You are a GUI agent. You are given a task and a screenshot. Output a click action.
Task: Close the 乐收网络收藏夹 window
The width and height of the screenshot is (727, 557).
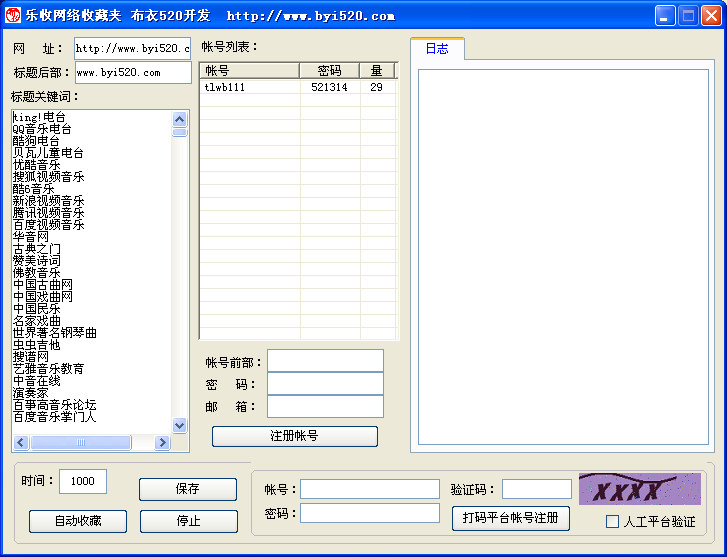point(711,16)
